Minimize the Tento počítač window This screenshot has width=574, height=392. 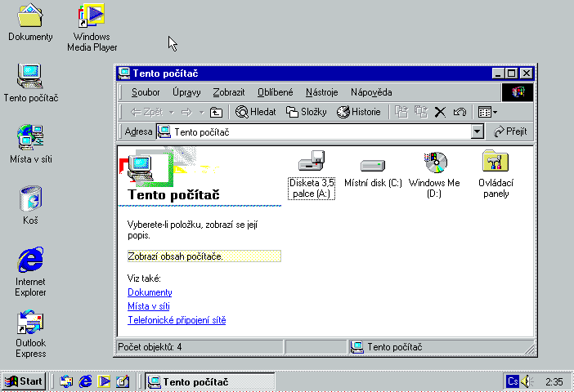pyautogui.click(x=498, y=73)
